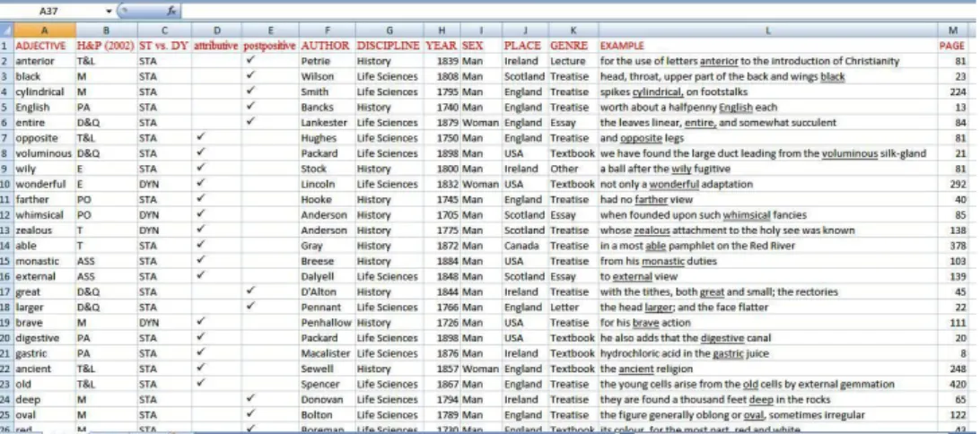Select column H header
The height and width of the screenshot is (434, 980).
[442, 30]
